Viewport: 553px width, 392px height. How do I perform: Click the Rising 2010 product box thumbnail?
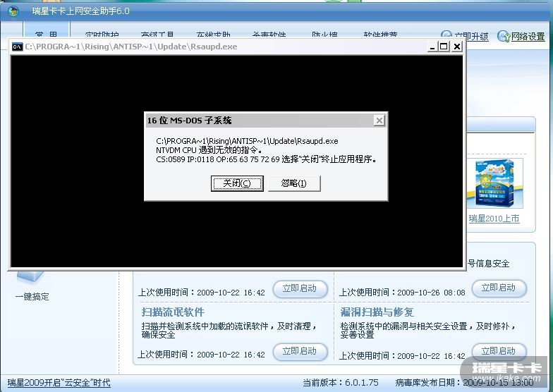coord(495,183)
